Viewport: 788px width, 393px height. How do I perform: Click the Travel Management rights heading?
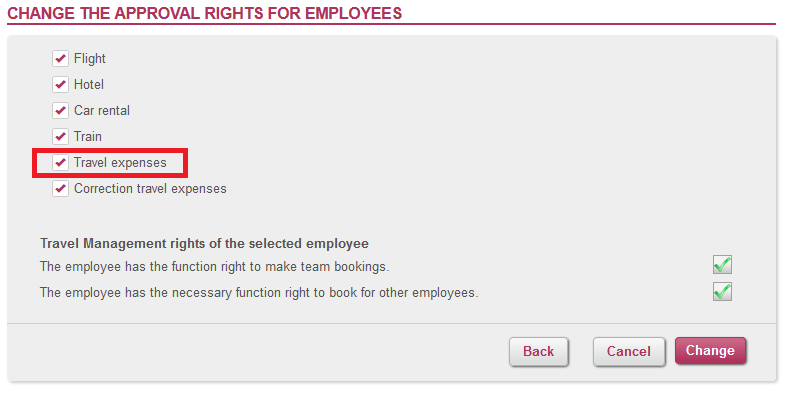[x=205, y=244]
